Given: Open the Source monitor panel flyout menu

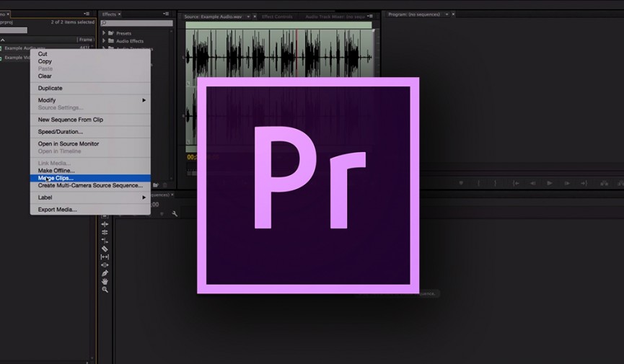Looking at the screenshot, I should tap(369, 17).
